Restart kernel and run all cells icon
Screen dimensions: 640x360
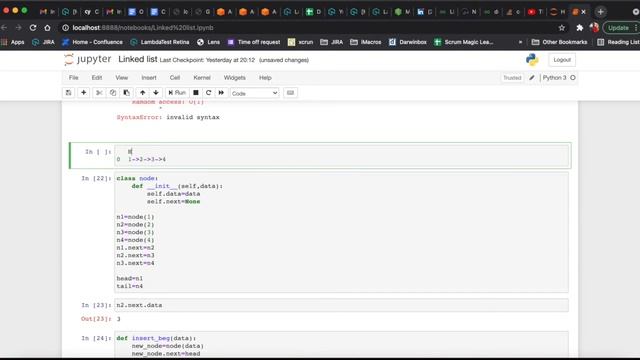pos(221,93)
